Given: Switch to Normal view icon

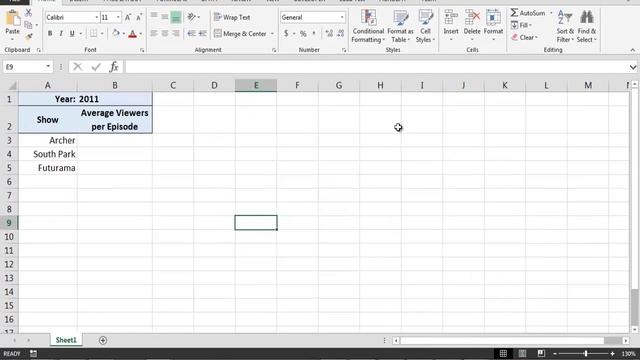Looking at the screenshot, I should click(503, 353).
